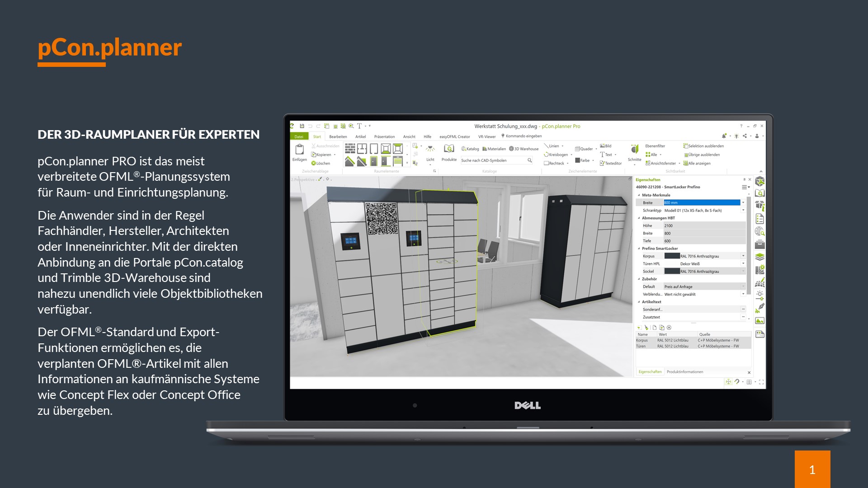Click the undo arrow in quick access toolbar
The height and width of the screenshot is (488, 868).
pyautogui.click(x=310, y=126)
